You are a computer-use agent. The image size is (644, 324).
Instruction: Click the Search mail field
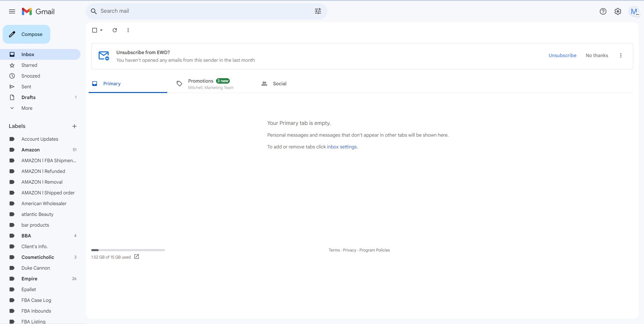pos(206,11)
